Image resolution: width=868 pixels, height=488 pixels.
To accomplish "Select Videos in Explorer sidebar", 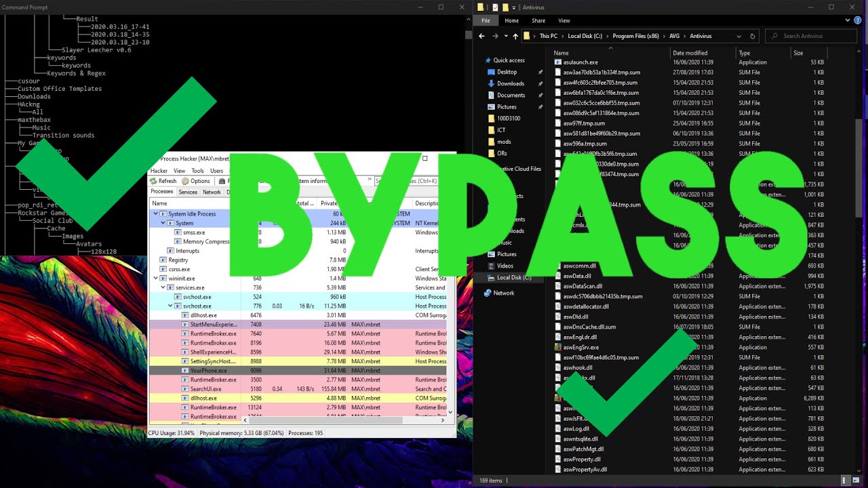I will [x=505, y=266].
